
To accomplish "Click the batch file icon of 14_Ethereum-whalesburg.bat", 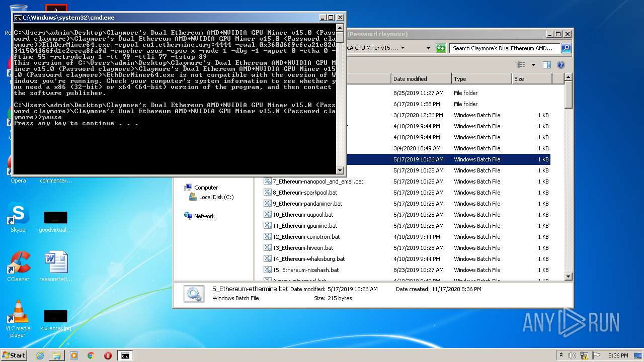I will 268,259.
